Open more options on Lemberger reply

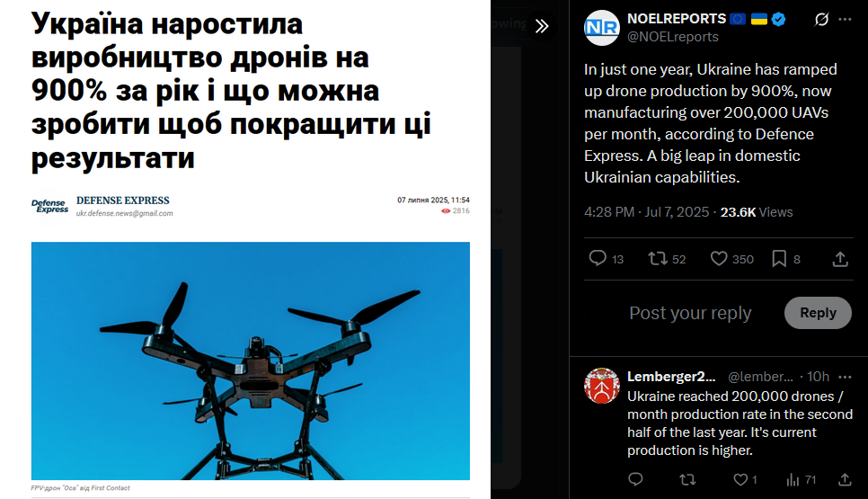(845, 377)
